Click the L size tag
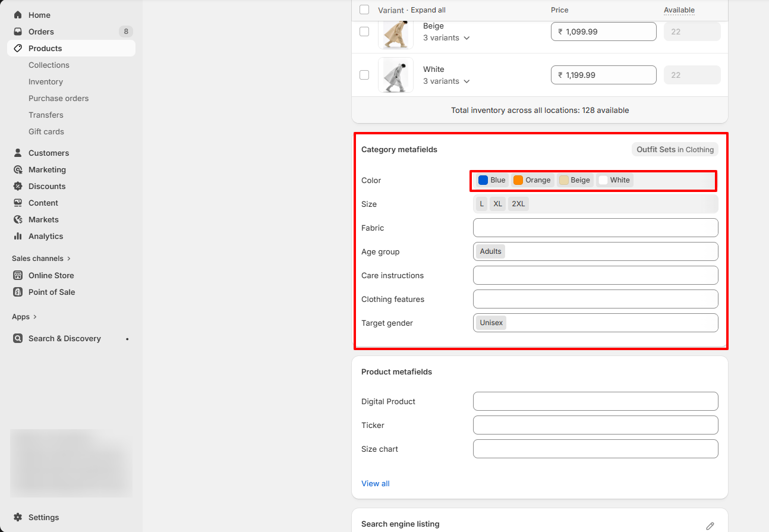 click(481, 204)
